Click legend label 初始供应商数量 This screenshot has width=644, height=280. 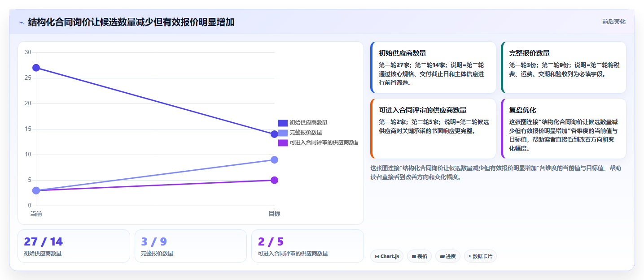308,123
